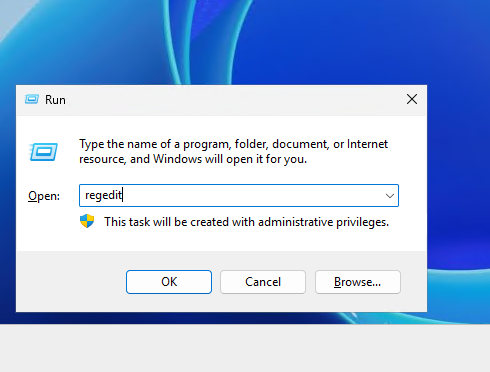Image resolution: width=490 pixels, height=372 pixels.
Task: Click the small Run icon in title bar
Action: pos(32,99)
